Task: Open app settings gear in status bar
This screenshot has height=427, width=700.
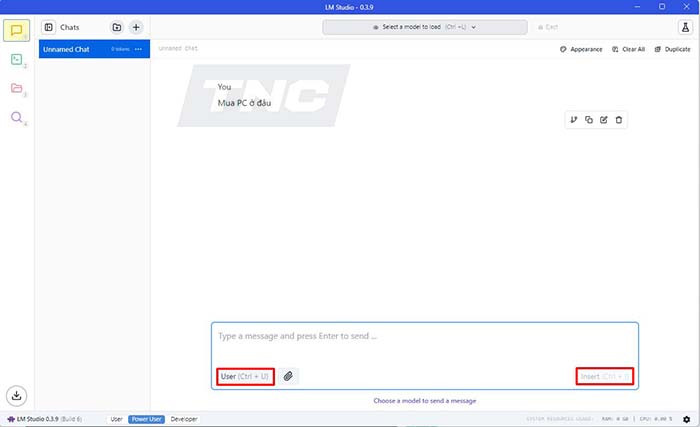Action: click(x=687, y=419)
